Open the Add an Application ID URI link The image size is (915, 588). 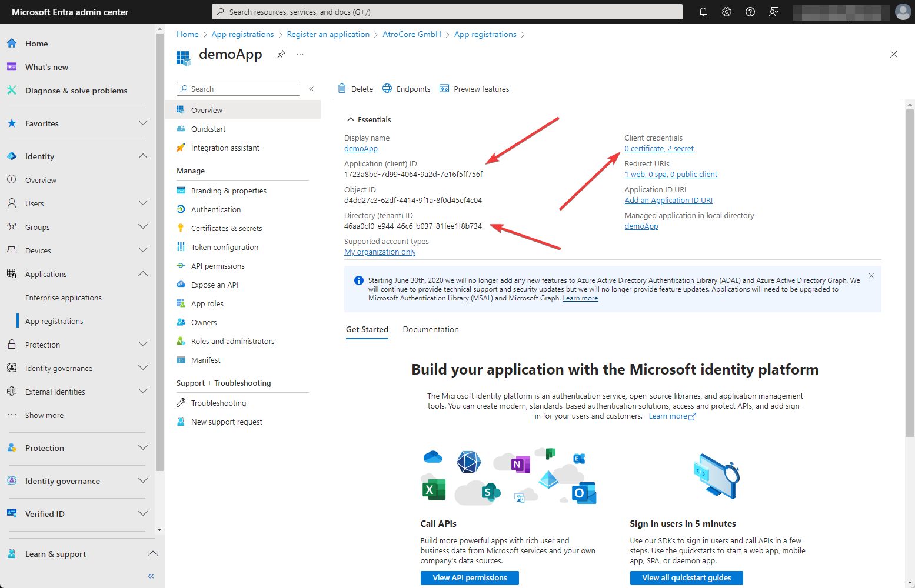[x=668, y=201]
